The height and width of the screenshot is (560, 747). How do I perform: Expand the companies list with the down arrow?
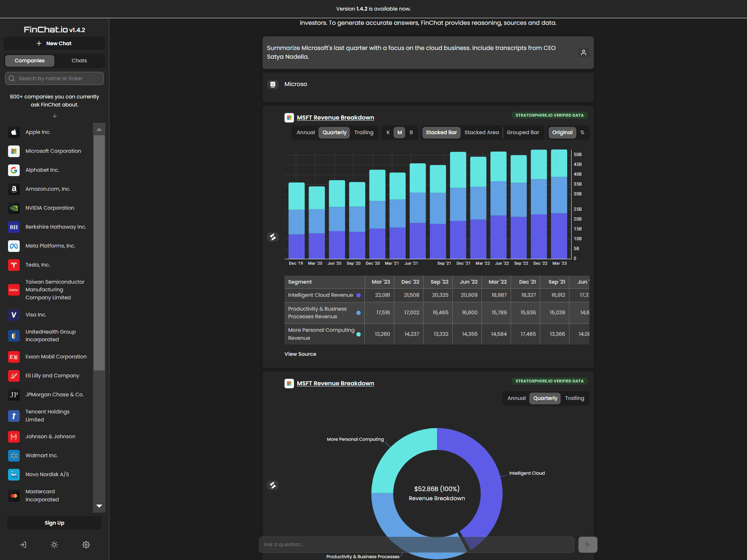[x=55, y=116]
